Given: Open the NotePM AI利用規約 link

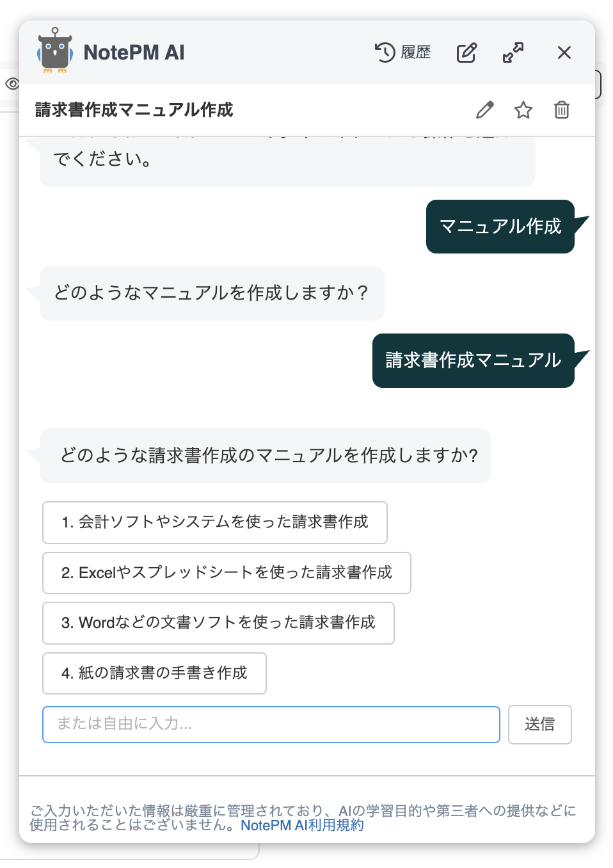Looking at the screenshot, I should point(302,826).
